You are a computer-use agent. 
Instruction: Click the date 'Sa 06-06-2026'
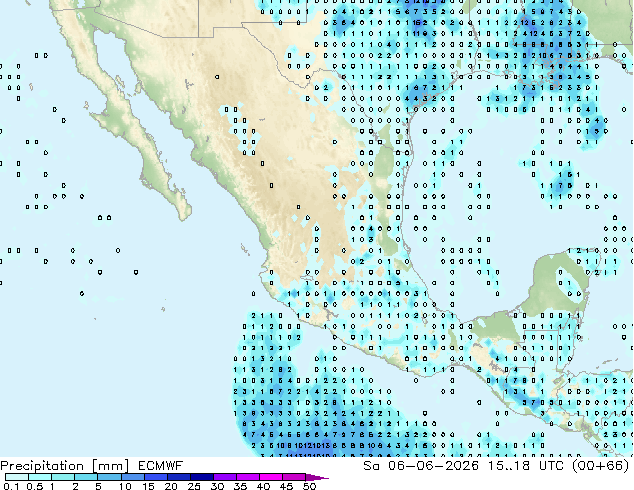[x=421, y=466]
